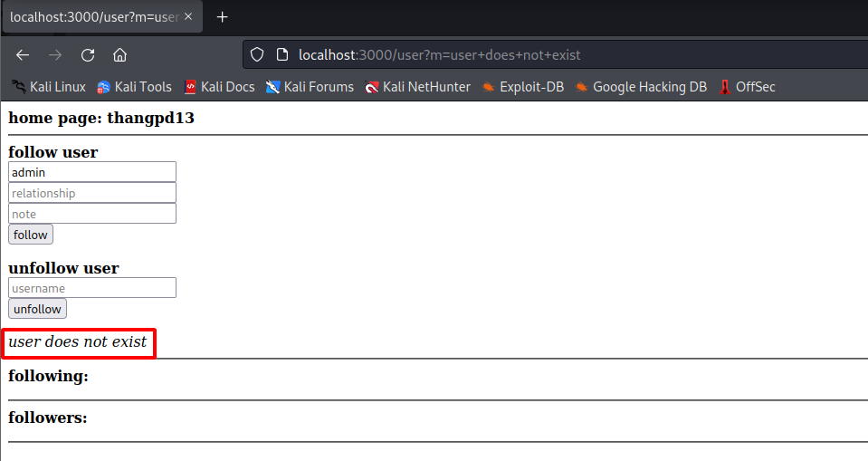Click the follow button
The image size is (868, 461).
click(x=31, y=235)
